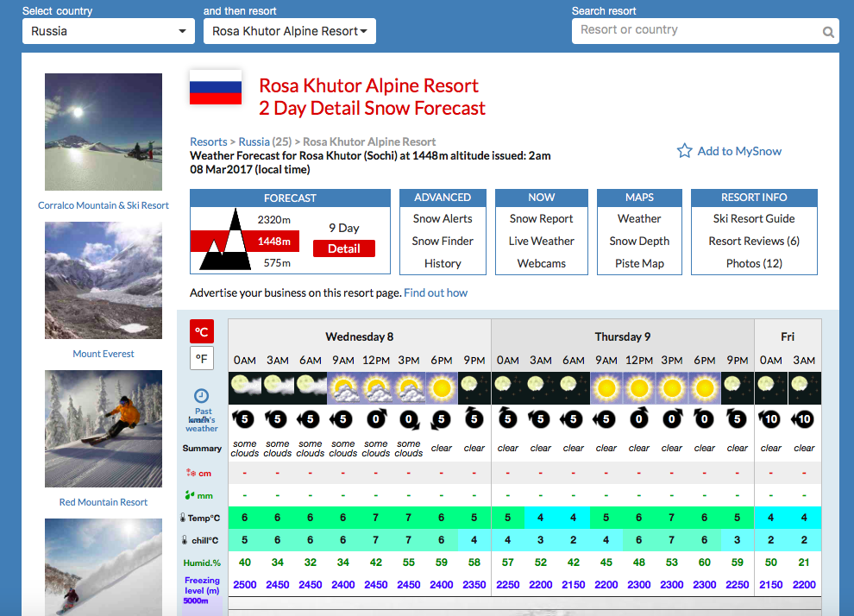Switch temperature units to °C
Screen dimensions: 854x616
202,331
